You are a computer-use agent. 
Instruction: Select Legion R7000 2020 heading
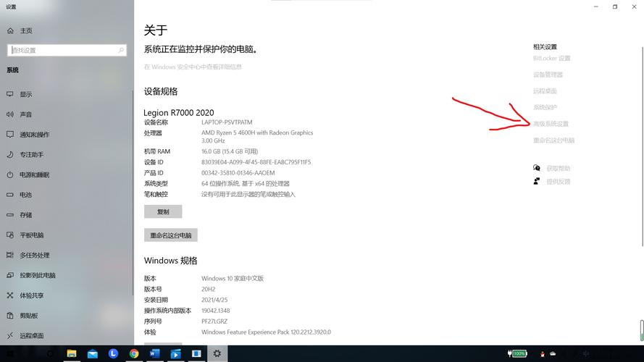coord(179,112)
